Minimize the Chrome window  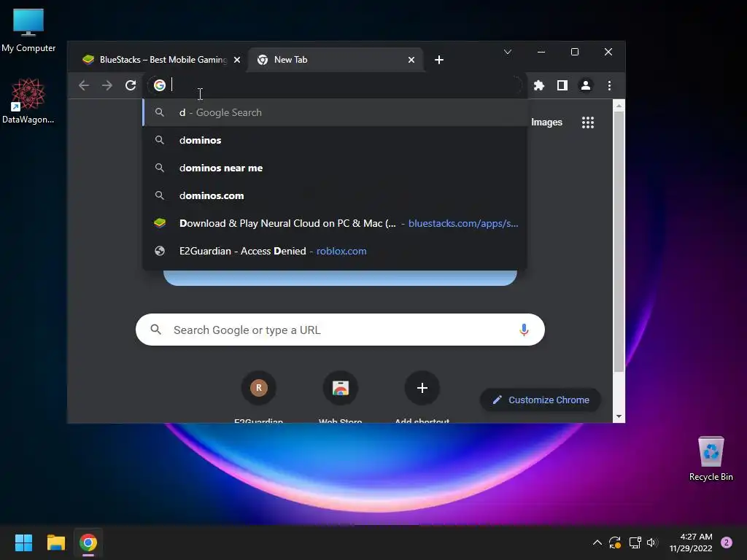point(541,52)
